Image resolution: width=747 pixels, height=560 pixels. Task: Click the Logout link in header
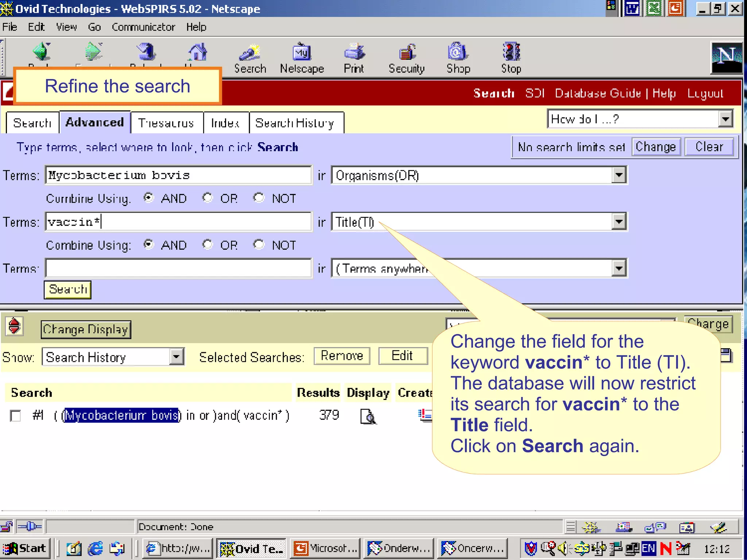705,93
